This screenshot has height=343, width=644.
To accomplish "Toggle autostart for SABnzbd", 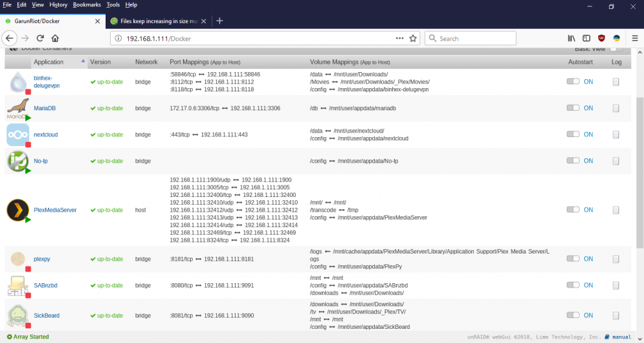I will tap(573, 284).
